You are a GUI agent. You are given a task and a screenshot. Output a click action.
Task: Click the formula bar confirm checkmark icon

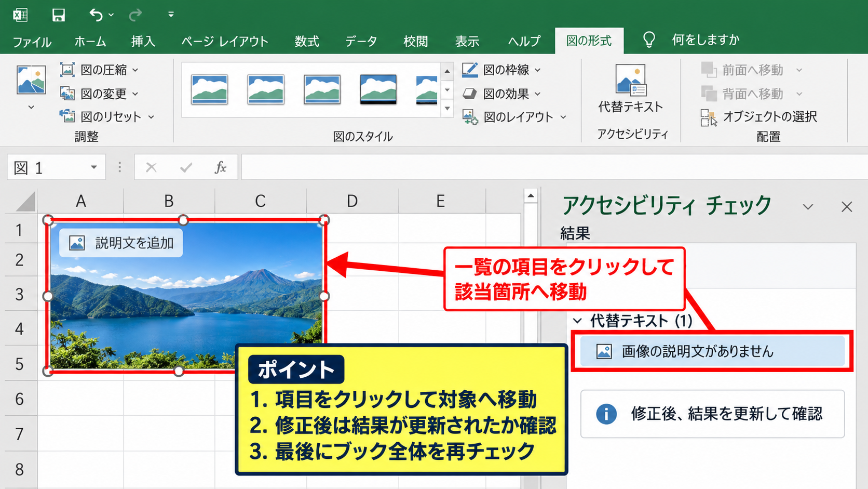[x=186, y=167]
